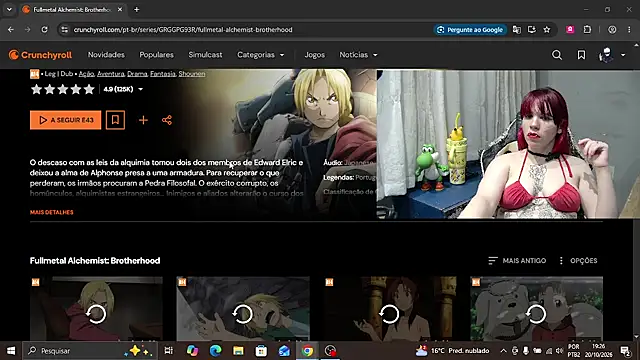Open Task View on taskbar
640x360 pixels.
click(x=168, y=351)
